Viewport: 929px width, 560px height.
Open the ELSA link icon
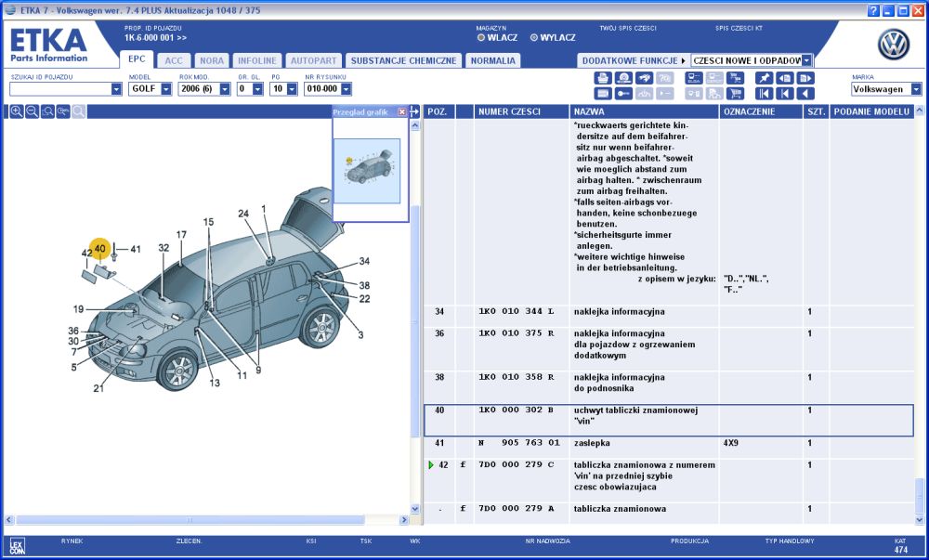coord(694,78)
